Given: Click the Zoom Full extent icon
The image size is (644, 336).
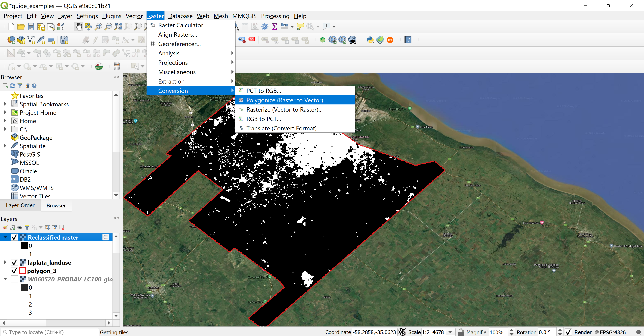Looking at the screenshot, I should pyautogui.click(x=118, y=26).
